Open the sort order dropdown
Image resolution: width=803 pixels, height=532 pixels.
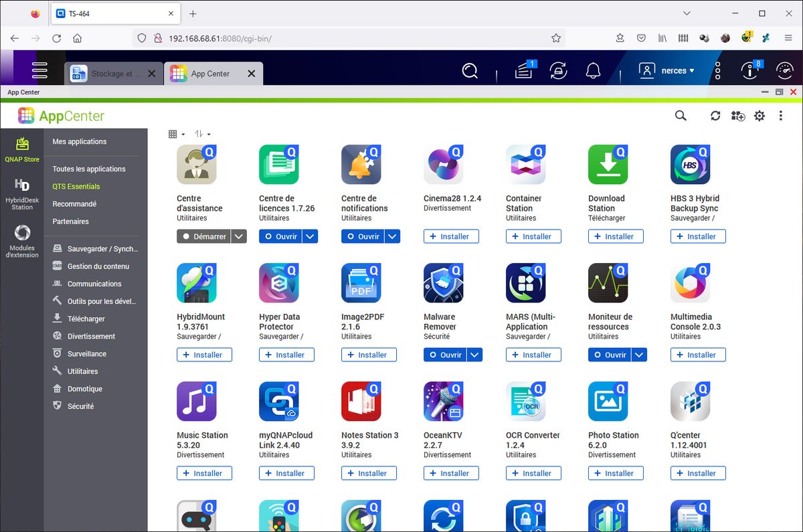202,134
